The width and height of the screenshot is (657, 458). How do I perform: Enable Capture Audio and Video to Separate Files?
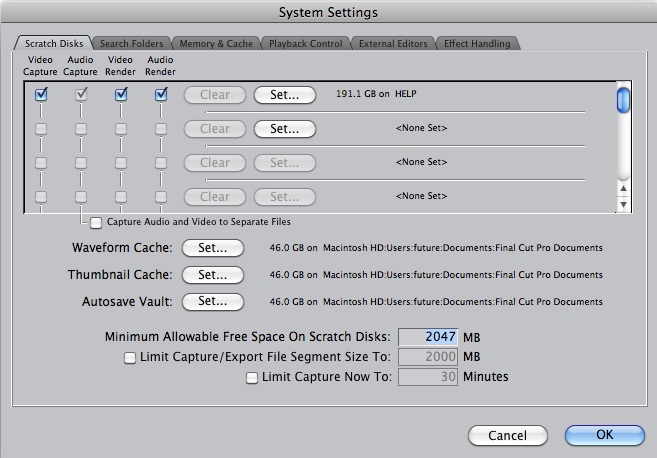(96, 223)
